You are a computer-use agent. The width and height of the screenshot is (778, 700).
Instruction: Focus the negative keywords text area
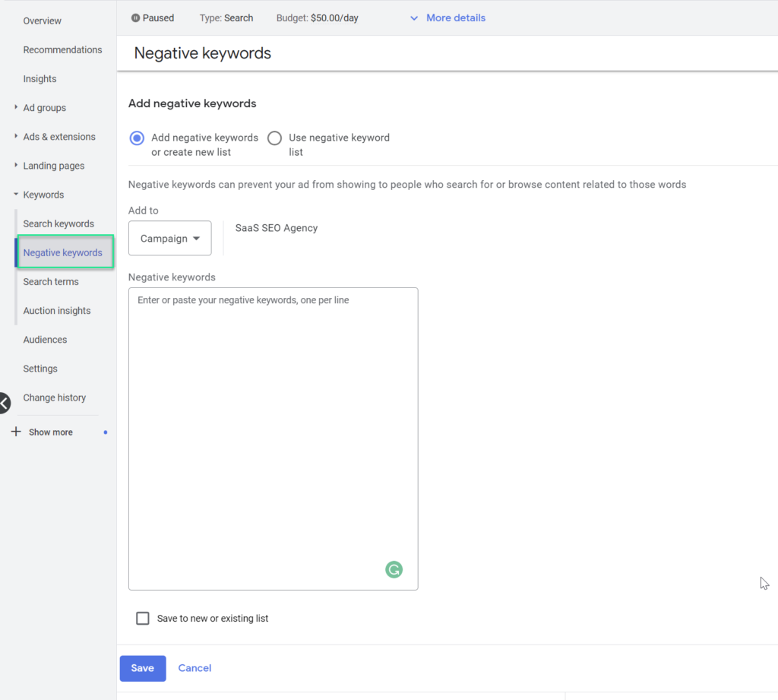tap(274, 439)
